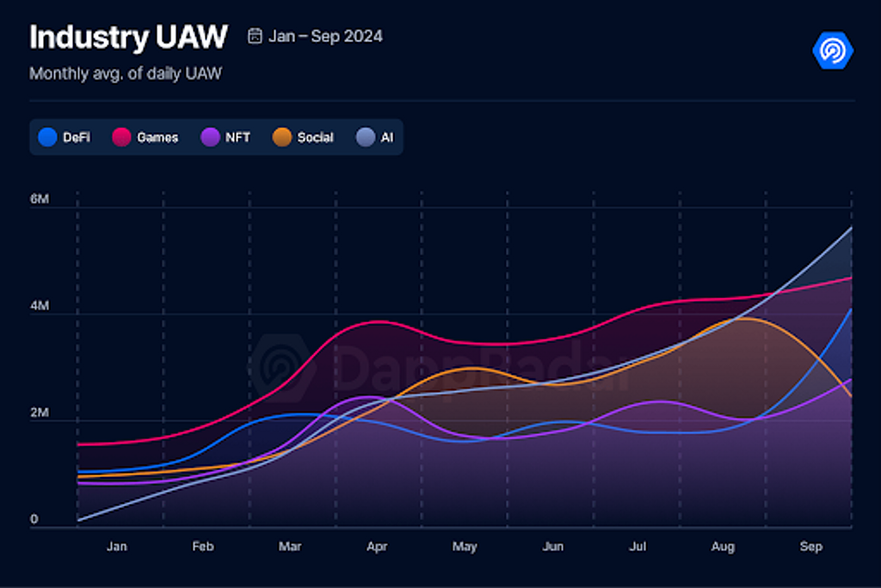This screenshot has height=588, width=881.
Task: Click the Aug label on x-axis
Action: [x=723, y=547]
